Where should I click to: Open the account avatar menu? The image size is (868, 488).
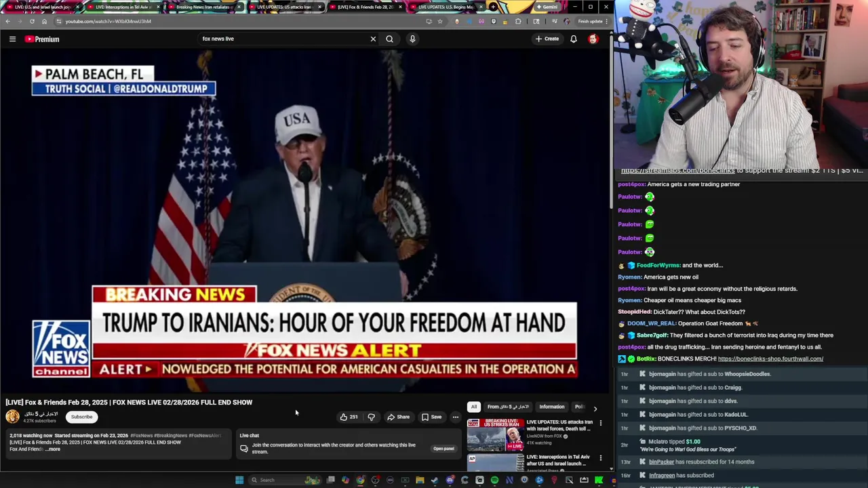coord(593,39)
